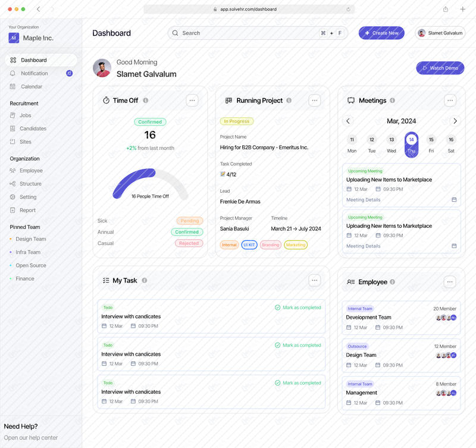Mark the first Interview with candicates task as completed
Image resolution: width=476 pixels, height=448 pixels.
click(297, 308)
